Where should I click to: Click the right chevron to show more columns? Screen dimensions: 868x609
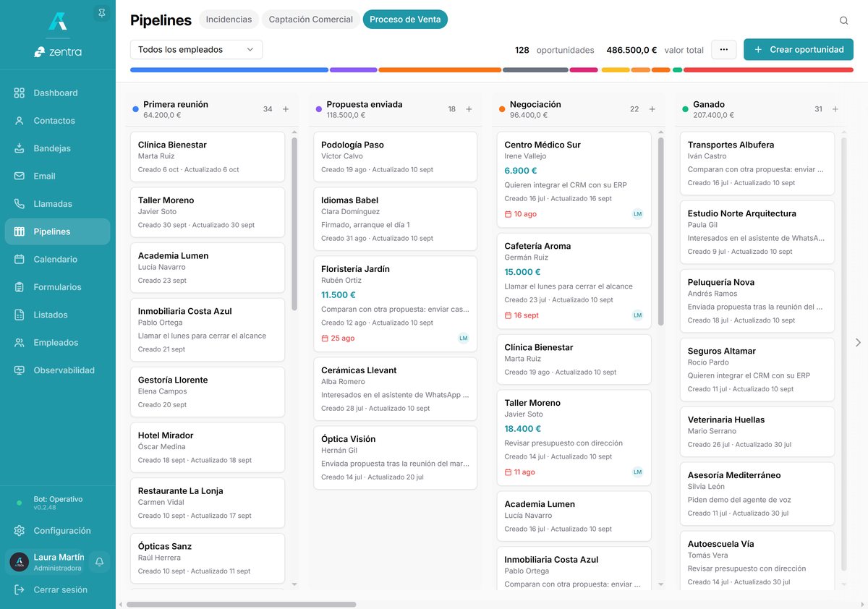(x=859, y=342)
